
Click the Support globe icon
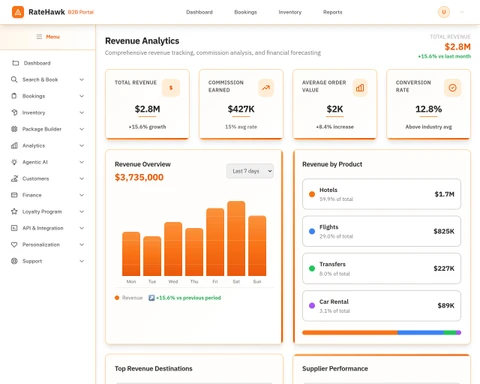tap(14, 261)
